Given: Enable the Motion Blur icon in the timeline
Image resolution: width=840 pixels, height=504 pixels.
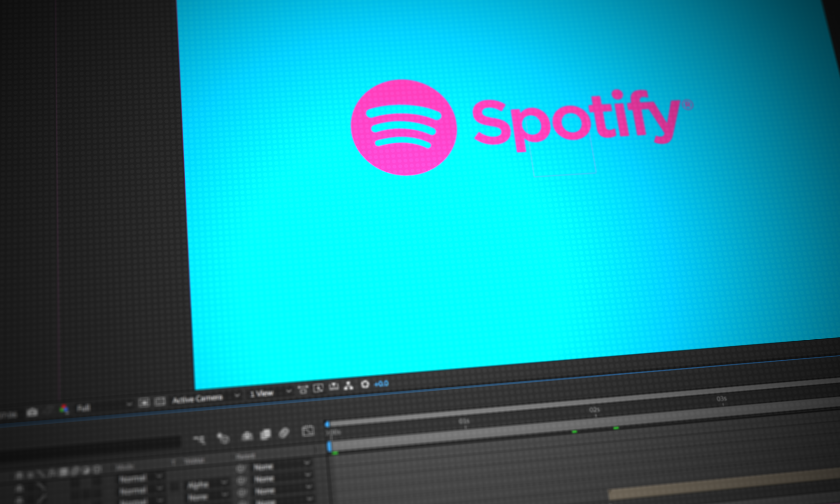Looking at the screenshot, I should pyautogui.click(x=284, y=433).
